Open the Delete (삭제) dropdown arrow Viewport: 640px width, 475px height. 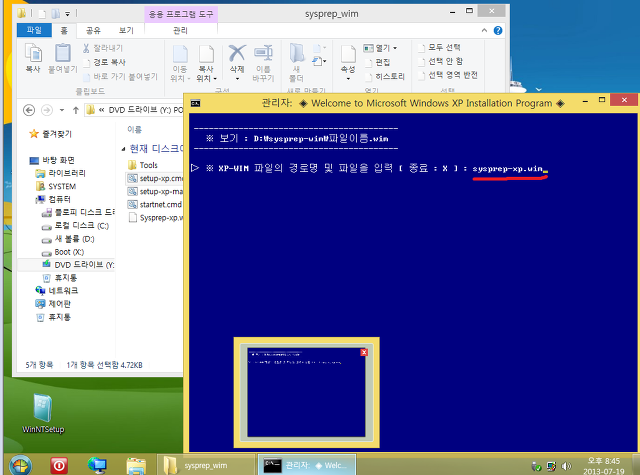point(237,78)
